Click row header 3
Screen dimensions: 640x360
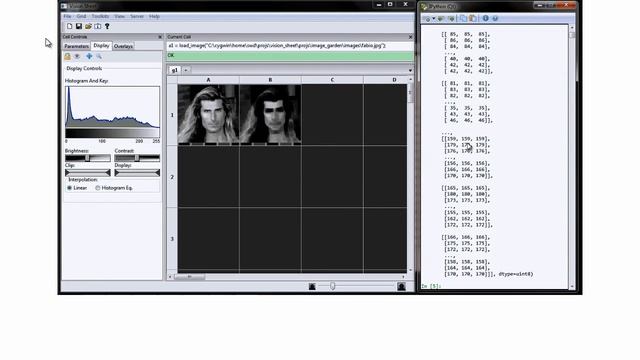172,239
